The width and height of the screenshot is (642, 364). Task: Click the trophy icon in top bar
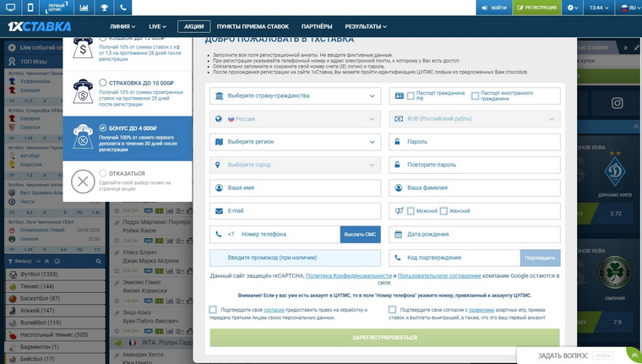pyautogui.click(x=104, y=8)
